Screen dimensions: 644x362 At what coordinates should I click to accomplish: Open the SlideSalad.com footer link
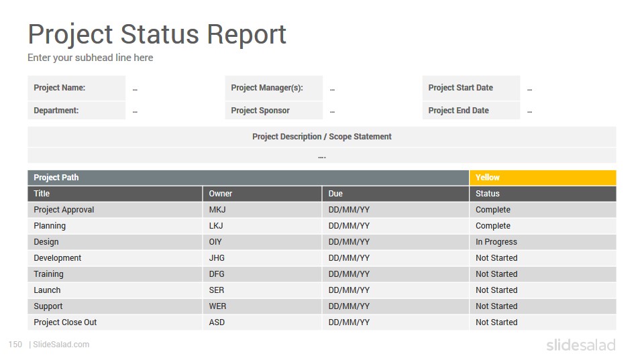tap(61, 345)
